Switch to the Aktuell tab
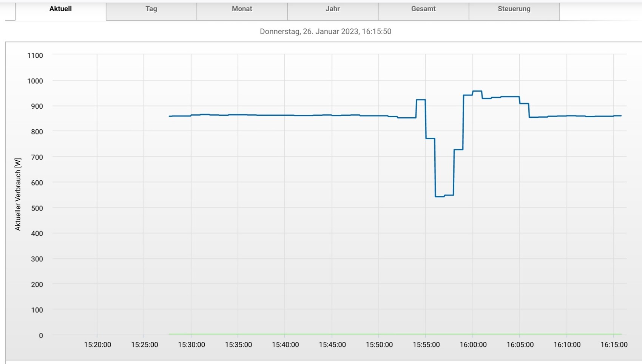This screenshot has width=642, height=364. (x=60, y=9)
